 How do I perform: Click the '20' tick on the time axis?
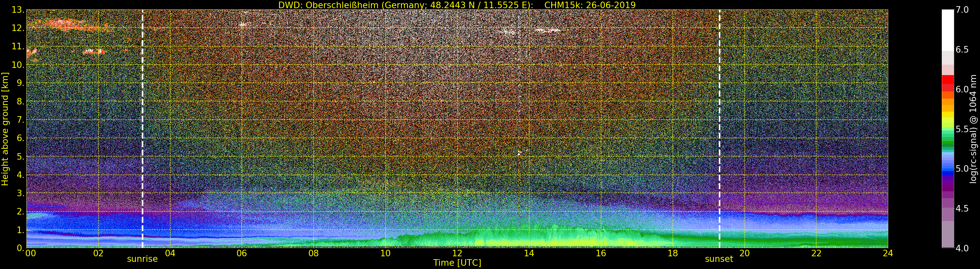745,253
